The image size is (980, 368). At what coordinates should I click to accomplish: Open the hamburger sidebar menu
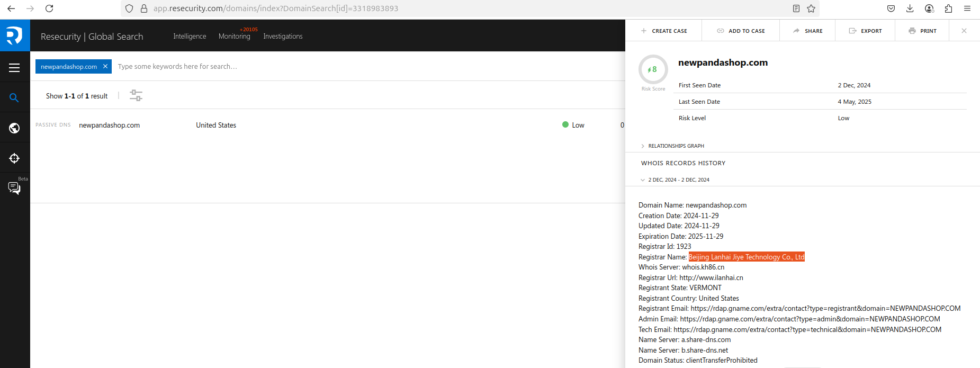coord(14,67)
